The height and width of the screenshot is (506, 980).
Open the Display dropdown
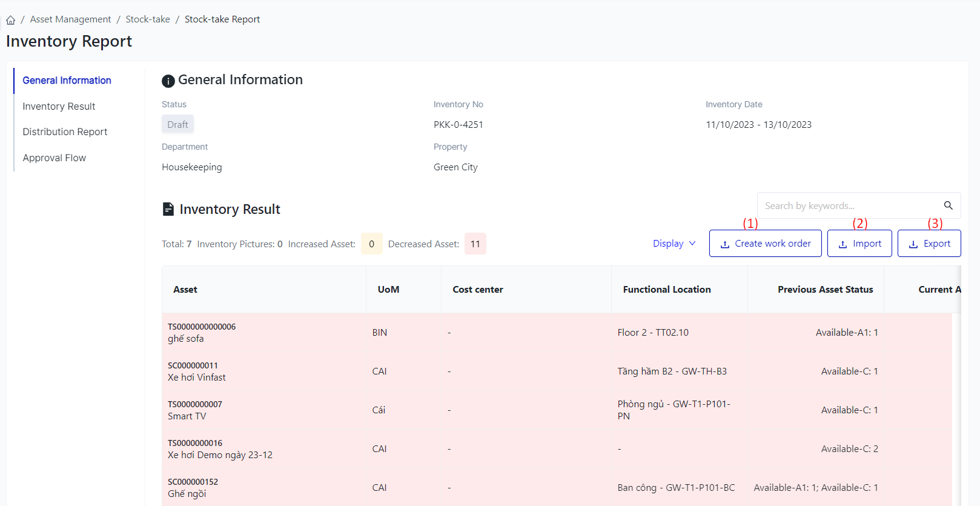click(674, 244)
